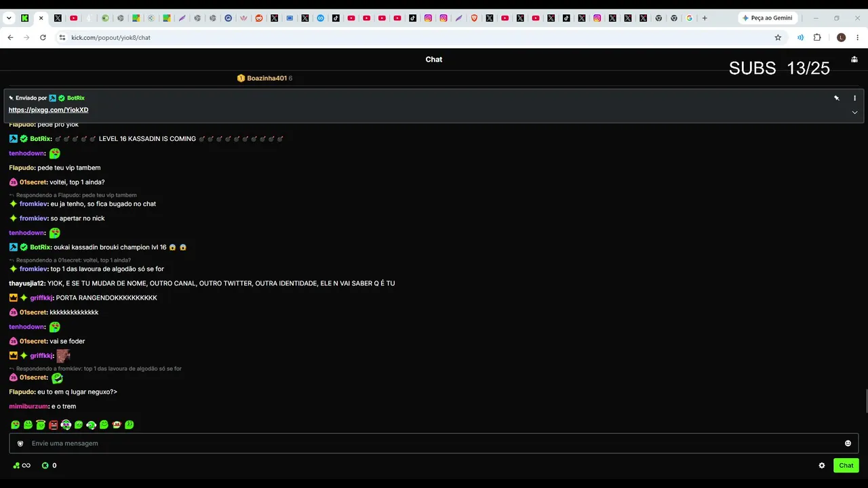Click message 'e o trem'

coord(64,407)
